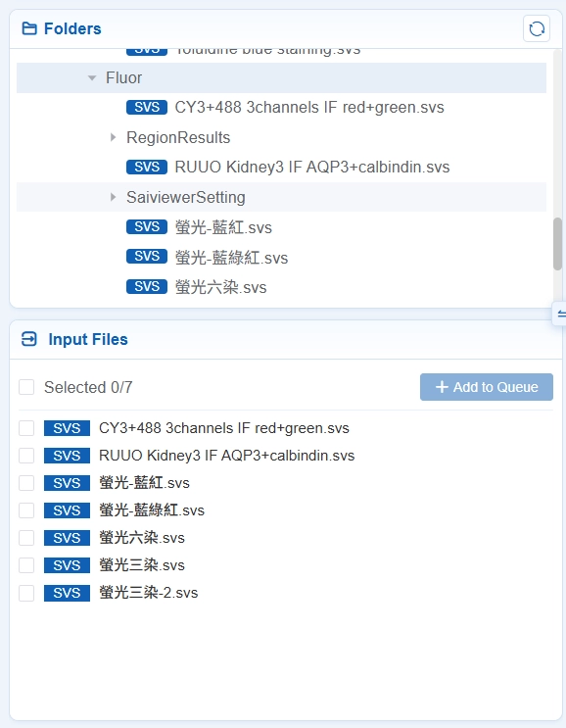This screenshot has height=728, width=566.
Task: Click SVS badge of RUUO Kidney3 input file
Action: click(67, 456)
